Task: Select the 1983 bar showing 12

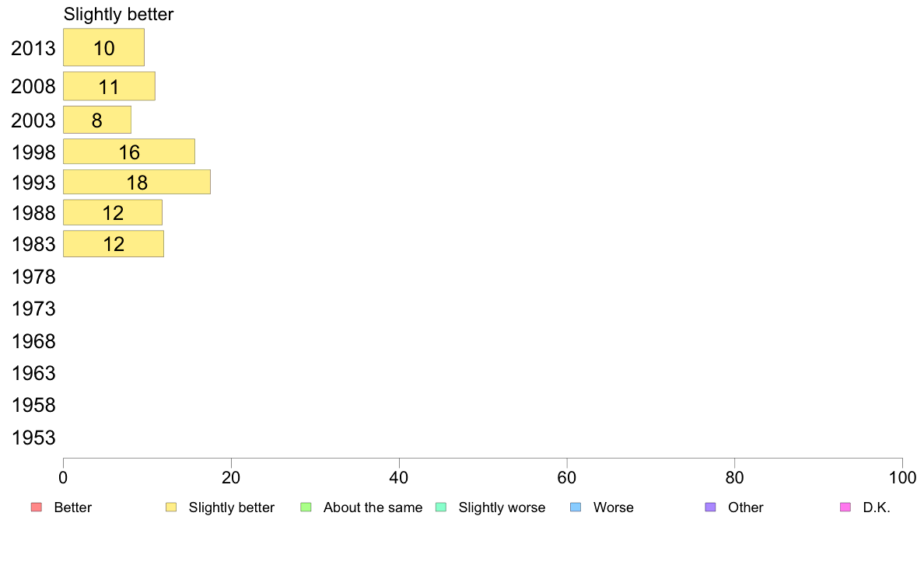Action: tap(114, 244)
